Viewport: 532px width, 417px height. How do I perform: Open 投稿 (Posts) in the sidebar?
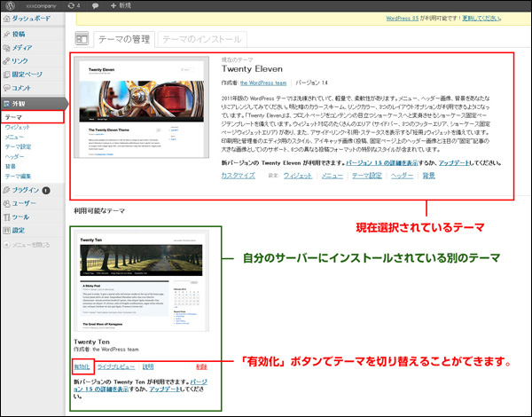[20, 34]
